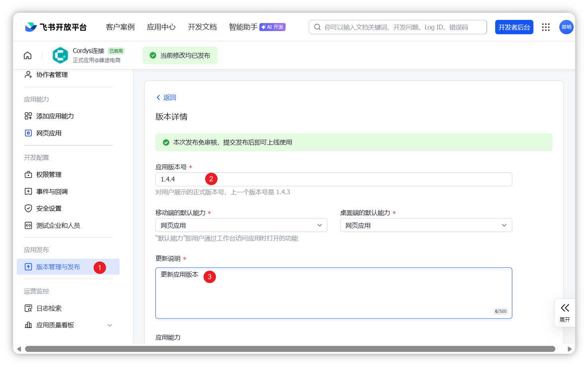Click the 权限管理 briefcase icon

coord(28,174)
